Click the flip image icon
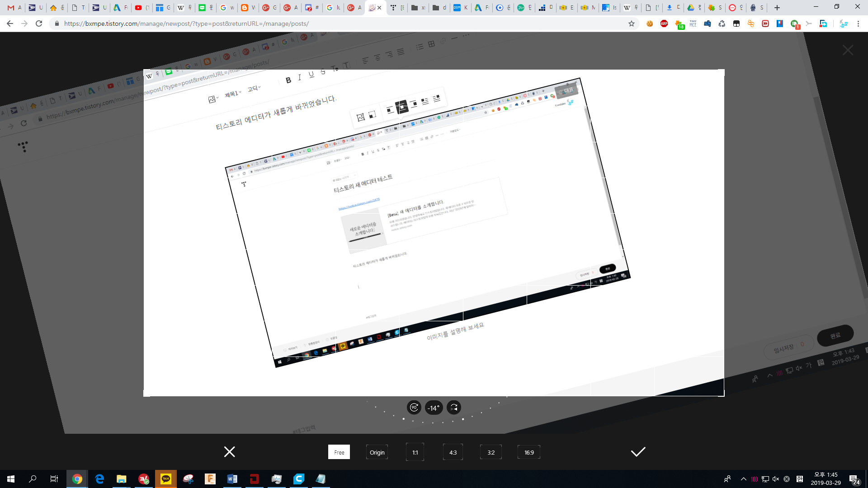Viewport: 868px width, 488px height. click(x=454, y=408)
